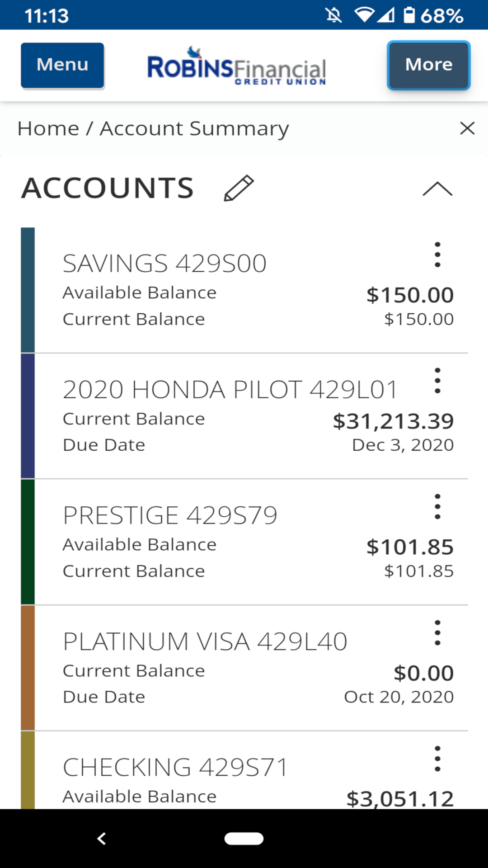Viewport: 488px width, 868px height.
Task: Go to Home via breadcrumb link
Action: (48, 128)
